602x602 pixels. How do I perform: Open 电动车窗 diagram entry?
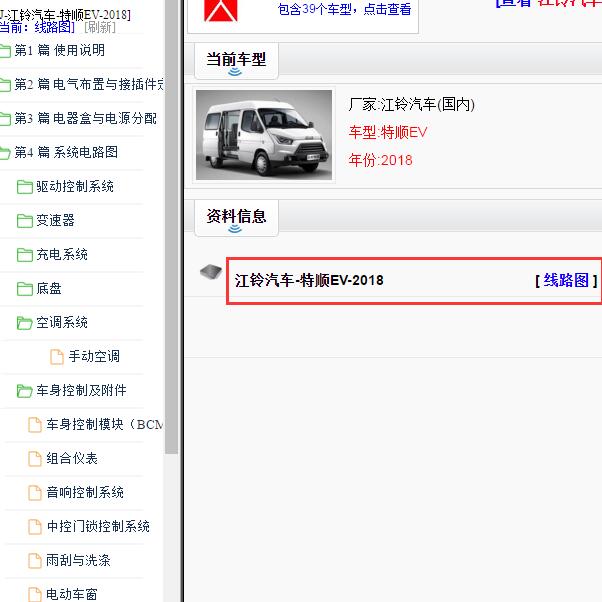tap(72, 594)
